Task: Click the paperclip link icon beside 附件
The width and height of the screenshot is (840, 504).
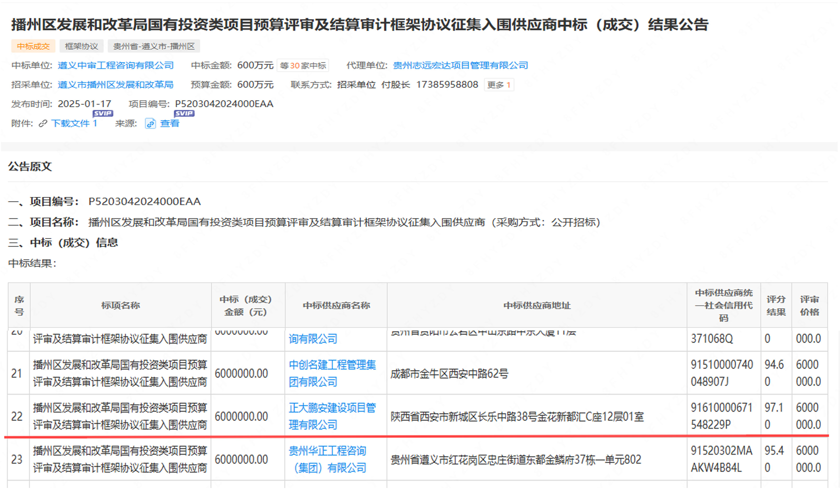Action: (x=43, y=124)
